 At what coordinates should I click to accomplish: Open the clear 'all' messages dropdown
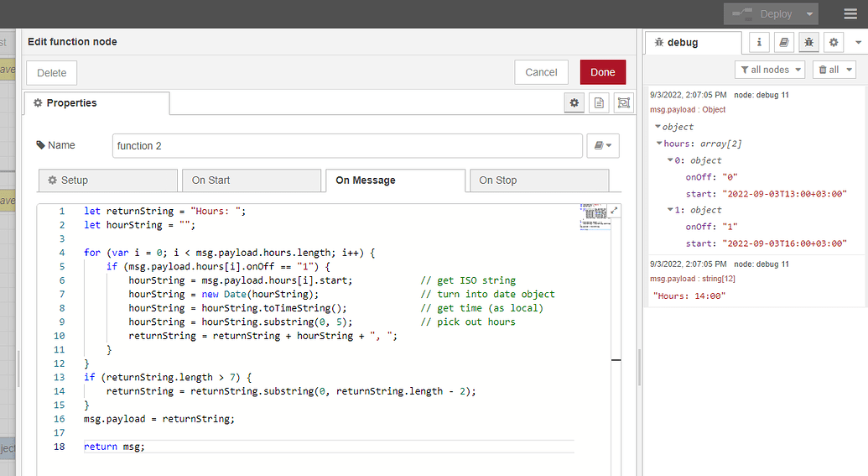834,70
